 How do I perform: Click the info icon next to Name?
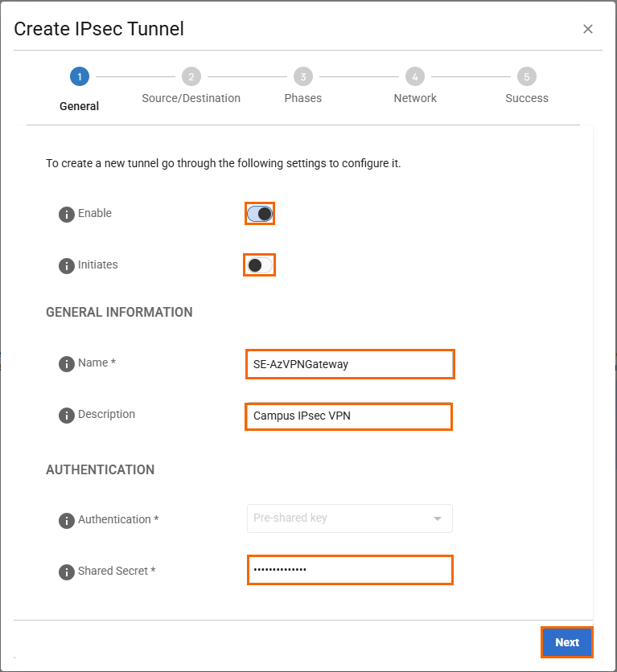click(67, 364)
